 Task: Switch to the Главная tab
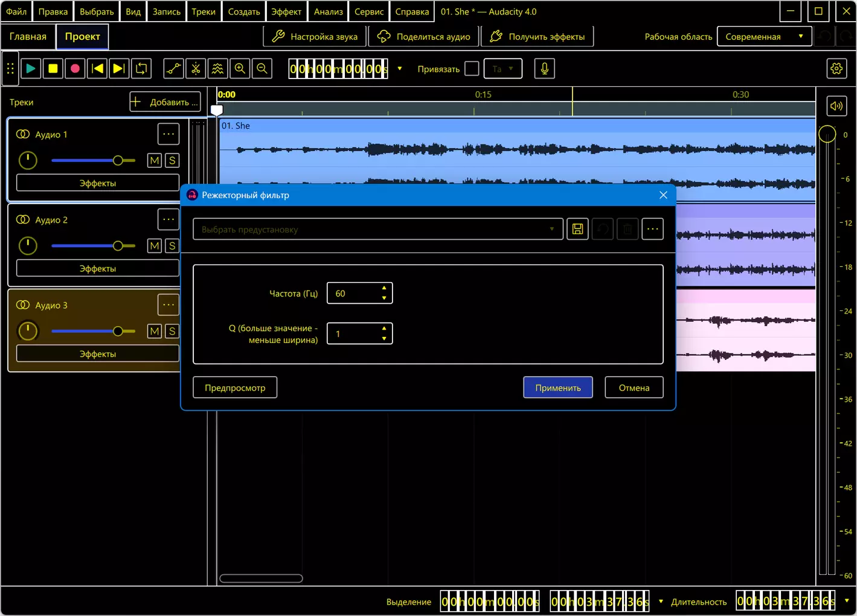coord(28,36)
